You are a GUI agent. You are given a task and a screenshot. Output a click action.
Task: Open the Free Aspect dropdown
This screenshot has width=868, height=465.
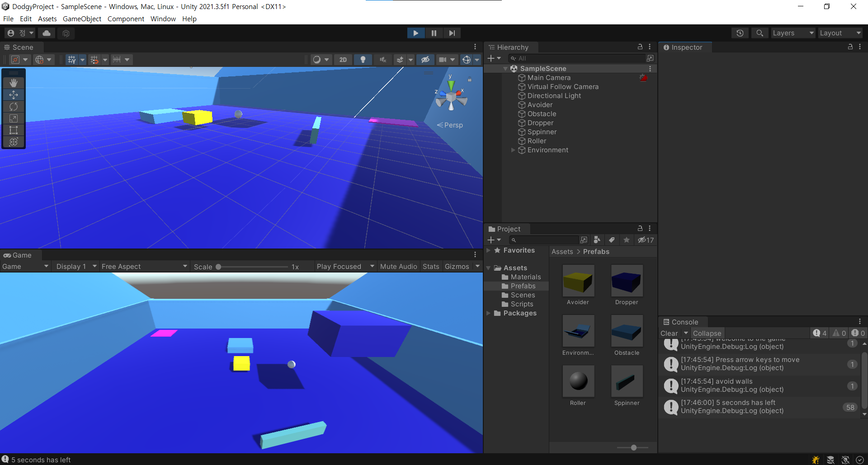(x=144, y=267)
